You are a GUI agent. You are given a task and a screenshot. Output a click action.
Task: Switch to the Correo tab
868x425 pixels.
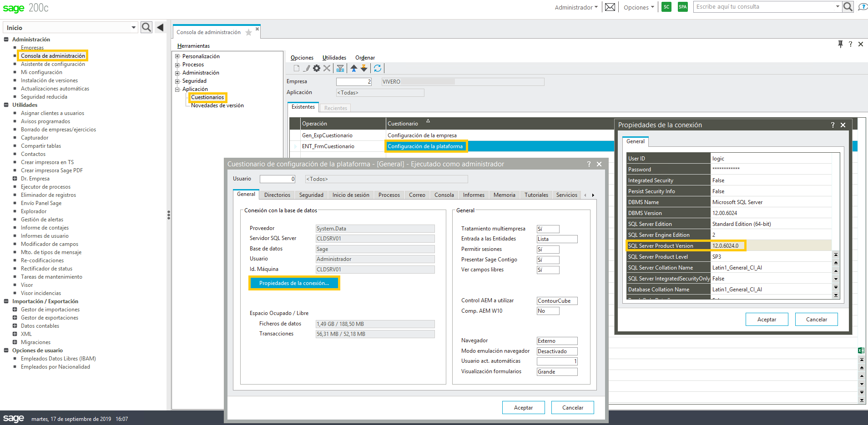point(417,195)
